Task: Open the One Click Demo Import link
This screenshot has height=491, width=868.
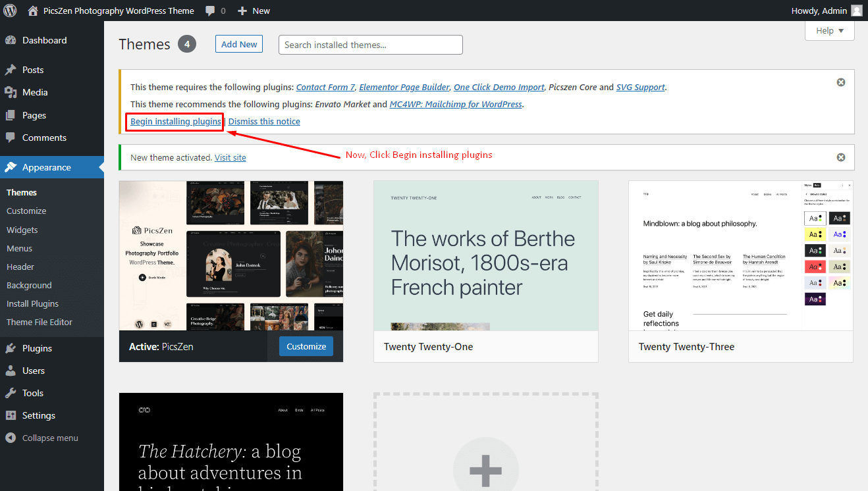Action: click(499, 87)
